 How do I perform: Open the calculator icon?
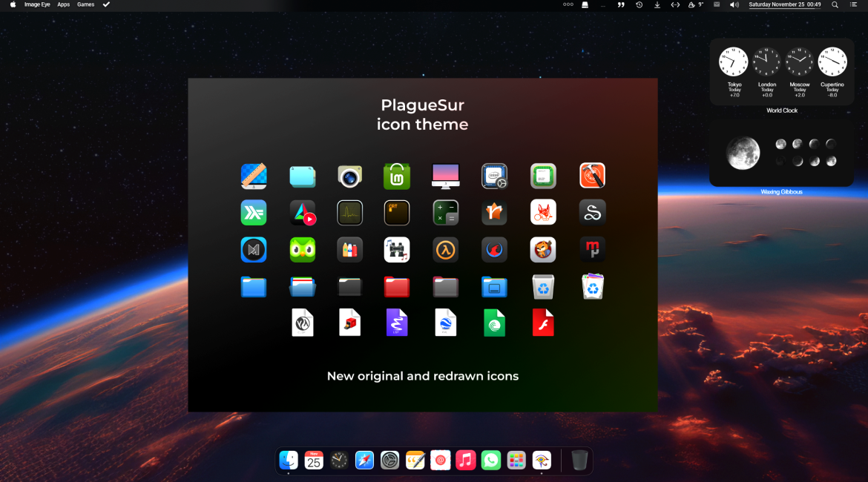coord(445,212)
